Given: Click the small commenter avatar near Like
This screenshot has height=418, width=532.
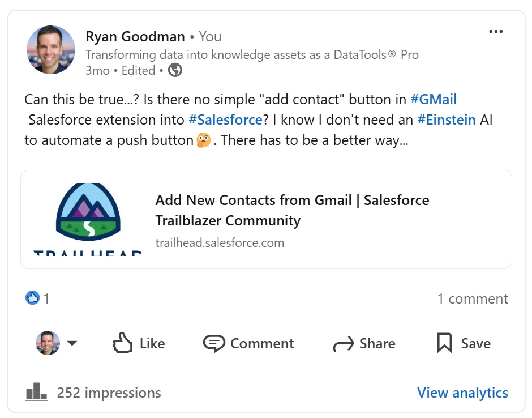Looking at the screenshot, I should (48, 343).
